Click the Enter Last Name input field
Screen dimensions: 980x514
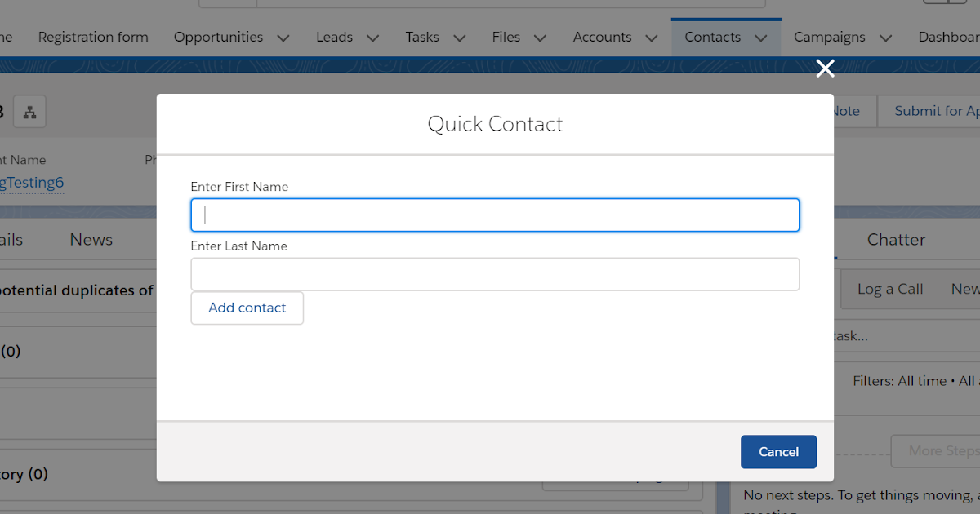[495, 273]
